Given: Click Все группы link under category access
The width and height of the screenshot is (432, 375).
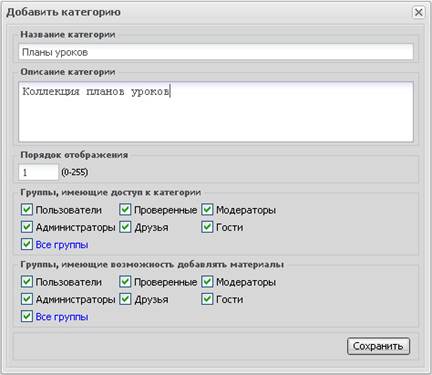Looking at the screenshot, I should (62, 245).
